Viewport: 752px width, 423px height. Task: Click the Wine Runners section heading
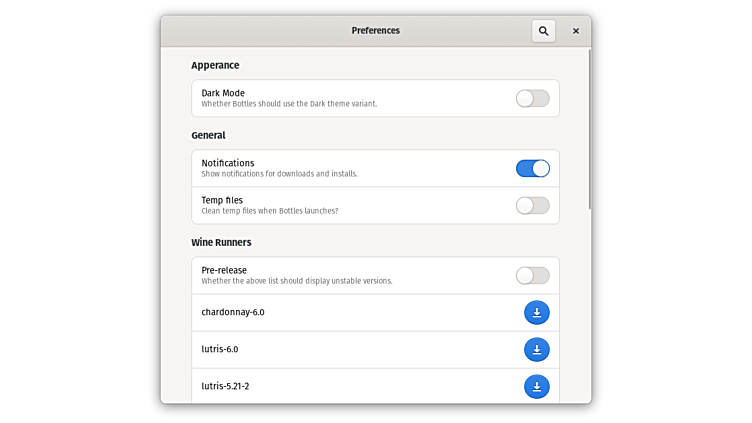221,242
